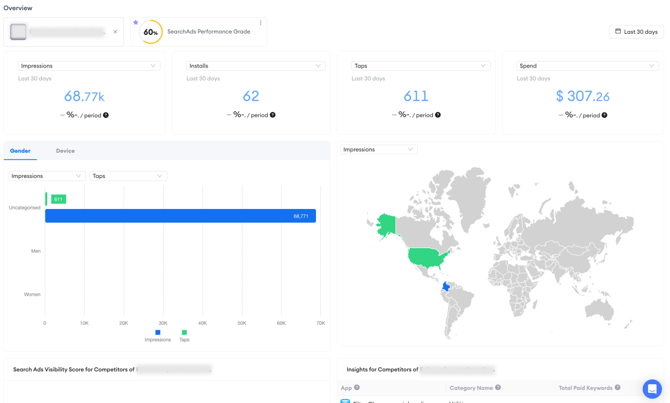The height and width of the screenshot is (403, 670).
Task: Click the info icon under Spend card
Action: [604, 115]
